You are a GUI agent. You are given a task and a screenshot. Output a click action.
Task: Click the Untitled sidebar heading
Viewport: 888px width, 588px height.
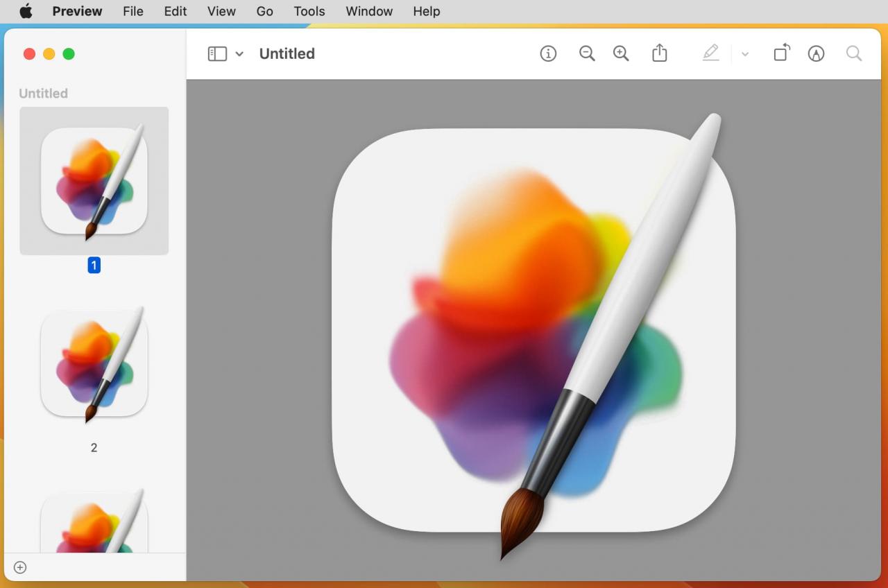click(43, 93)
